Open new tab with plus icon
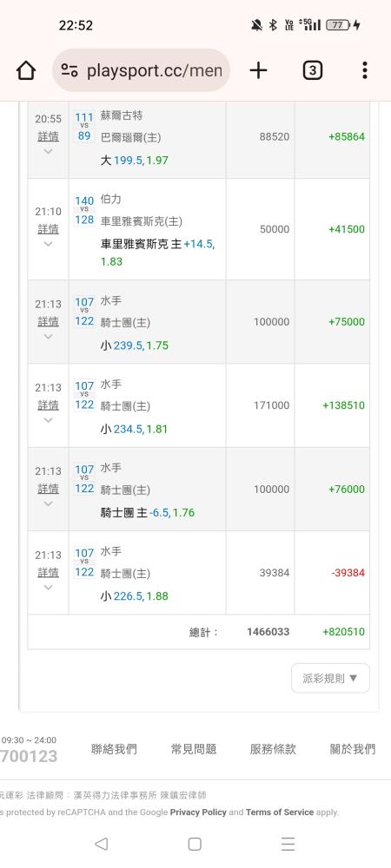Viewport: 391px width, 868px height. 258,70
